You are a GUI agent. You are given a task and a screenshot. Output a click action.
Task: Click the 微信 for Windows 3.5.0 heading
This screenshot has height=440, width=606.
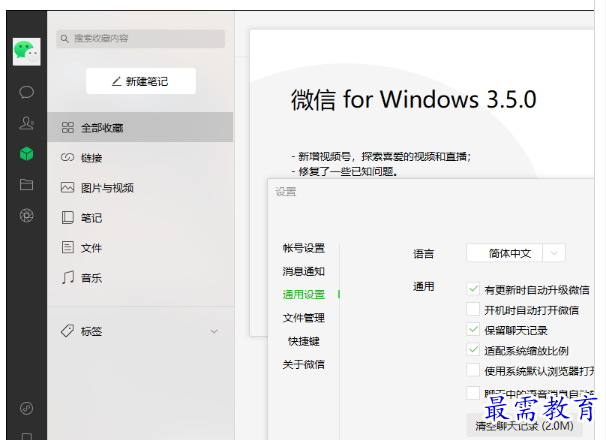(x=414, y=100)
